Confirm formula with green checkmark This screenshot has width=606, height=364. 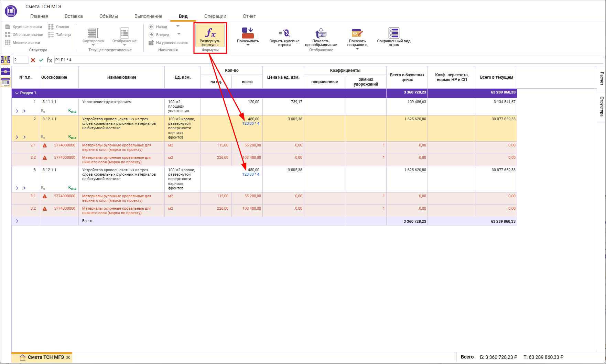click(41, 60)
